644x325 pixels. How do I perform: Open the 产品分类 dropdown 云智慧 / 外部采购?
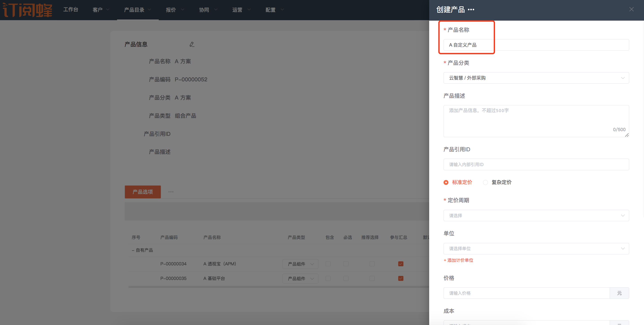pos(536,78)
